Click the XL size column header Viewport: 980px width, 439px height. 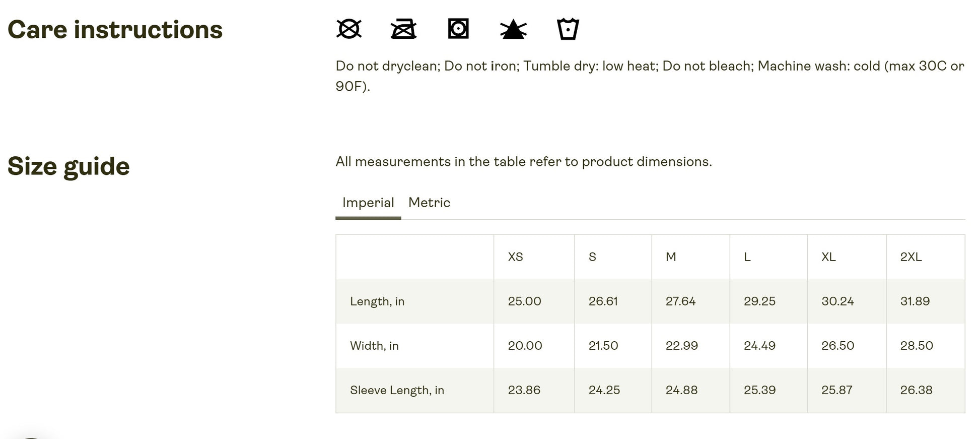point(828,257)
